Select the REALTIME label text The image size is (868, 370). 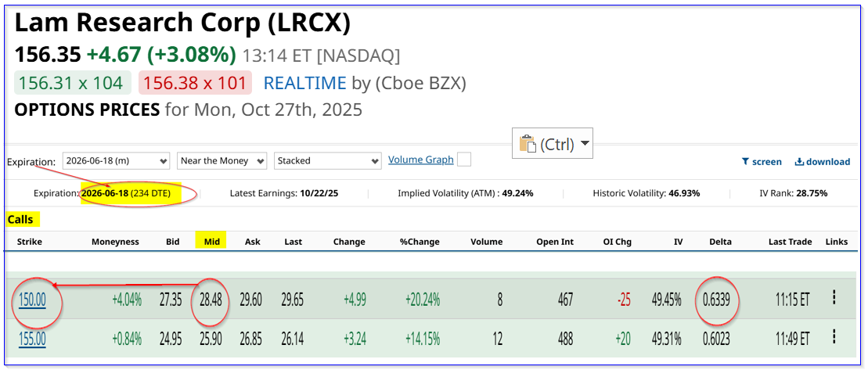[305, 83]
